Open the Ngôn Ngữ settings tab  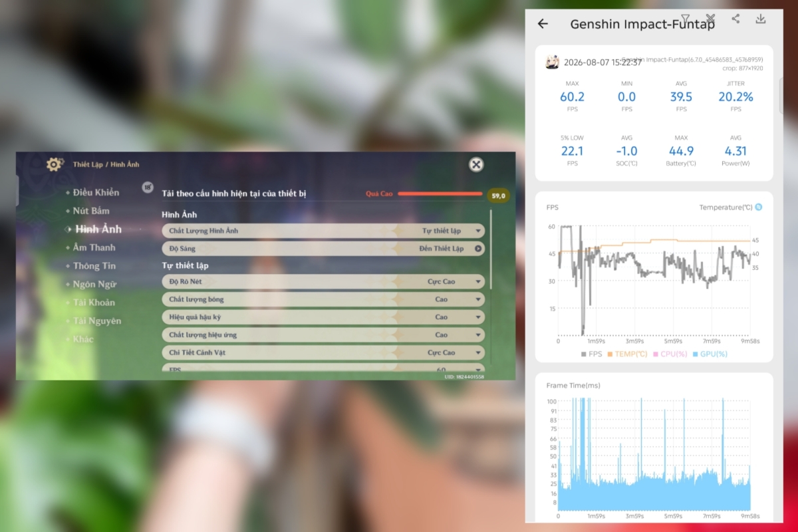click(94, 284)
